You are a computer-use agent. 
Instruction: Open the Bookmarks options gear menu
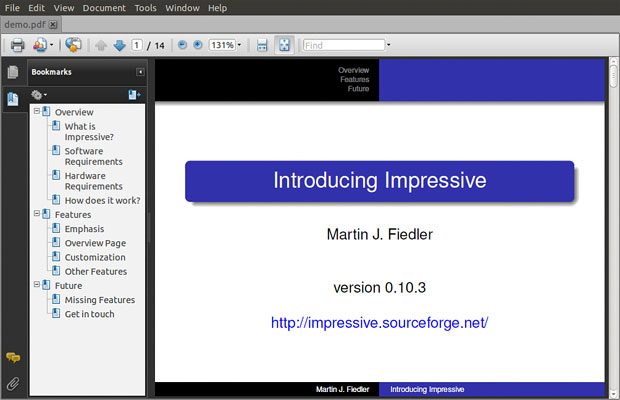(x=39, y=95)
